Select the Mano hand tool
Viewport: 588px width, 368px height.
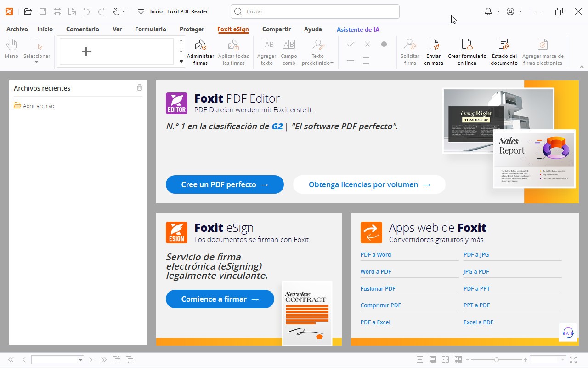point(11,45)
